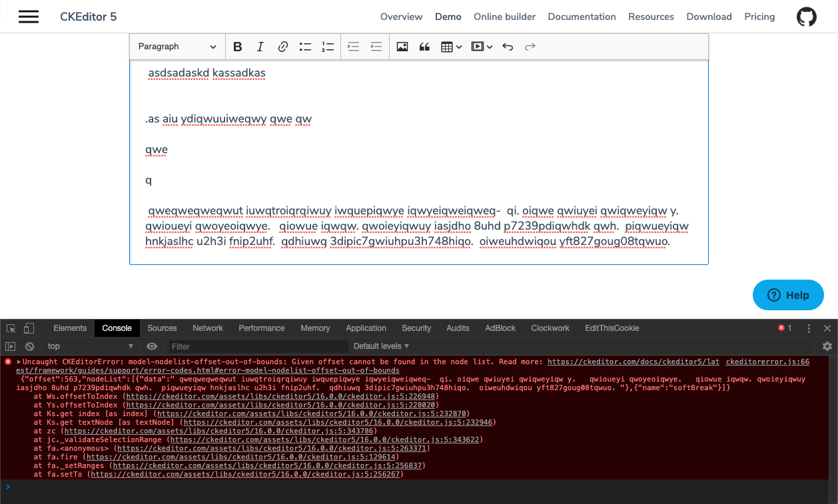The height and width of the screenshot is (504, 838).
Task: Insert a link using the toolbar icon
Action: [x=282, y=47]
